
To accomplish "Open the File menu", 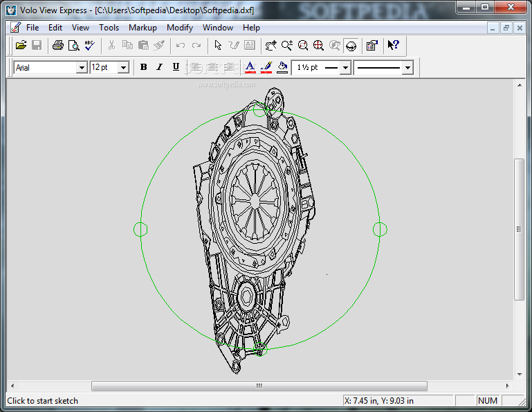I will (33, 28).
